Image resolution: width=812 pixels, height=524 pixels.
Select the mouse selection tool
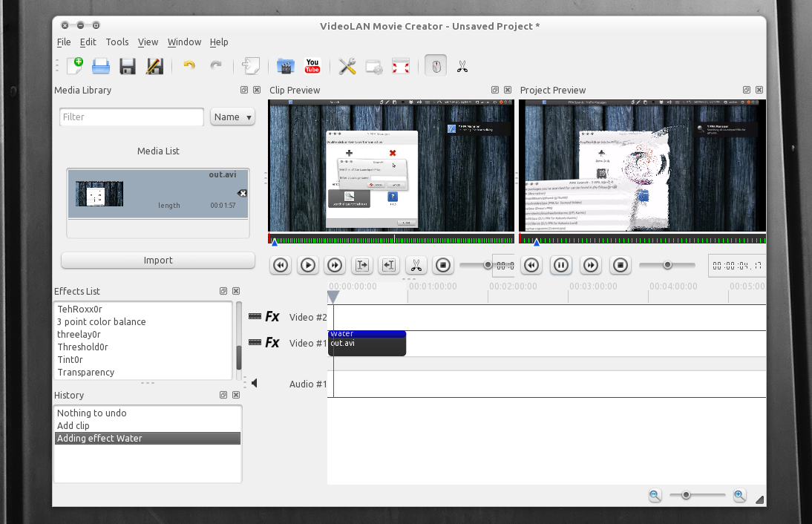[x=436, y=66]
